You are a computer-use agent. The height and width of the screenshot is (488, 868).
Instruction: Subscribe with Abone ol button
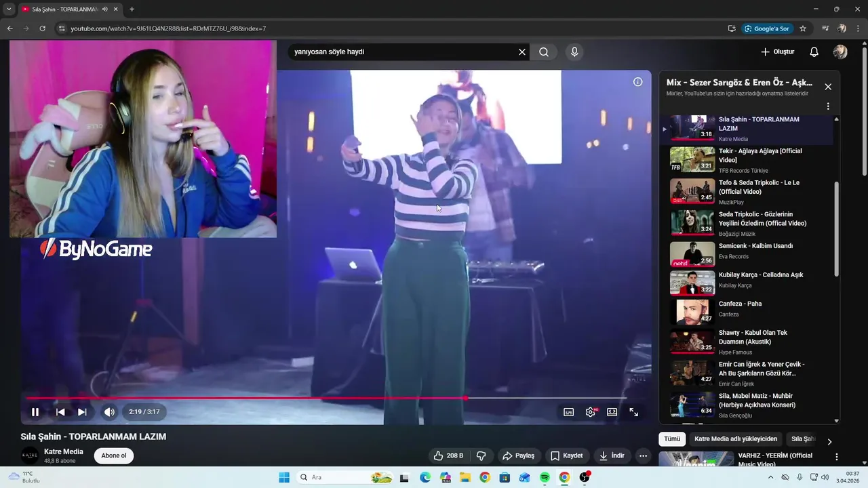click(114, 455)
